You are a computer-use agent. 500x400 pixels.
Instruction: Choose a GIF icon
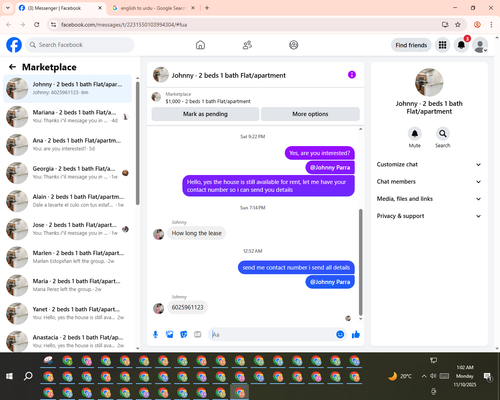coord(198,334)
